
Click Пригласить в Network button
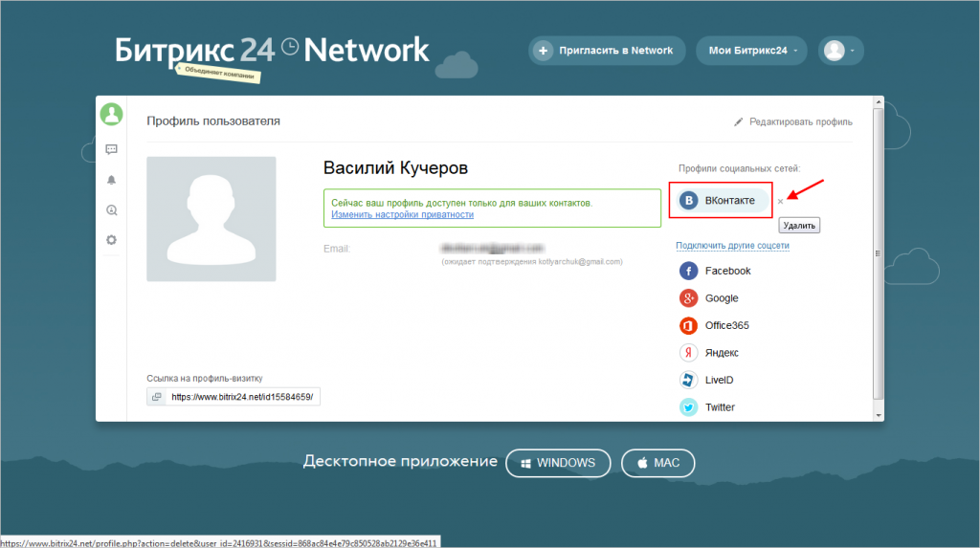tap(606, 51)
